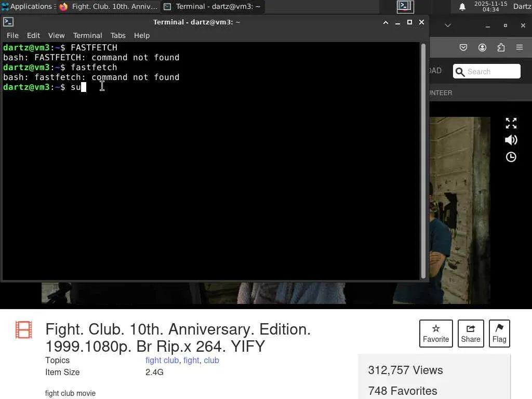Click the clock icon beside the video
Screen dimensions: 532x399
(511, 157)
